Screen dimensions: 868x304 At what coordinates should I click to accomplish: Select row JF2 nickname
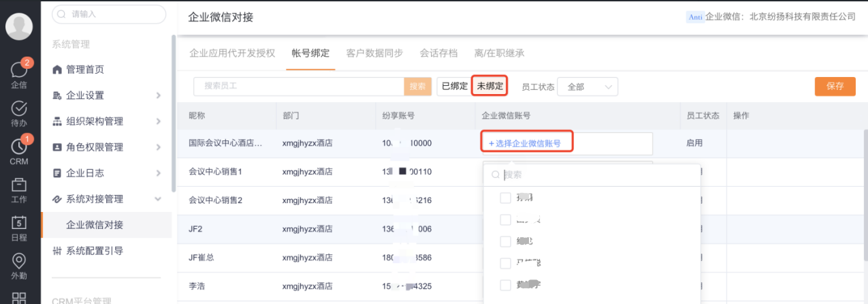(195, 229)
